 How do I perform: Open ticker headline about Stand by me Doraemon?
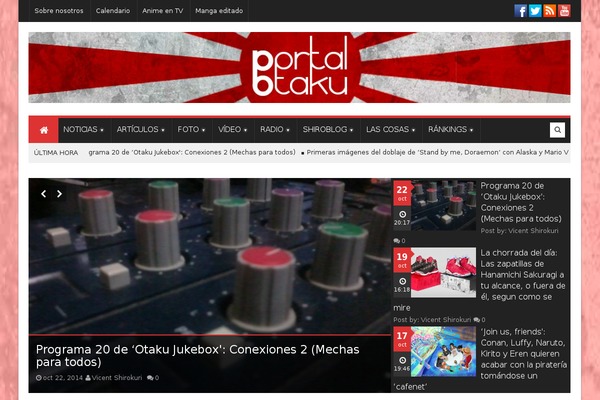437,152
